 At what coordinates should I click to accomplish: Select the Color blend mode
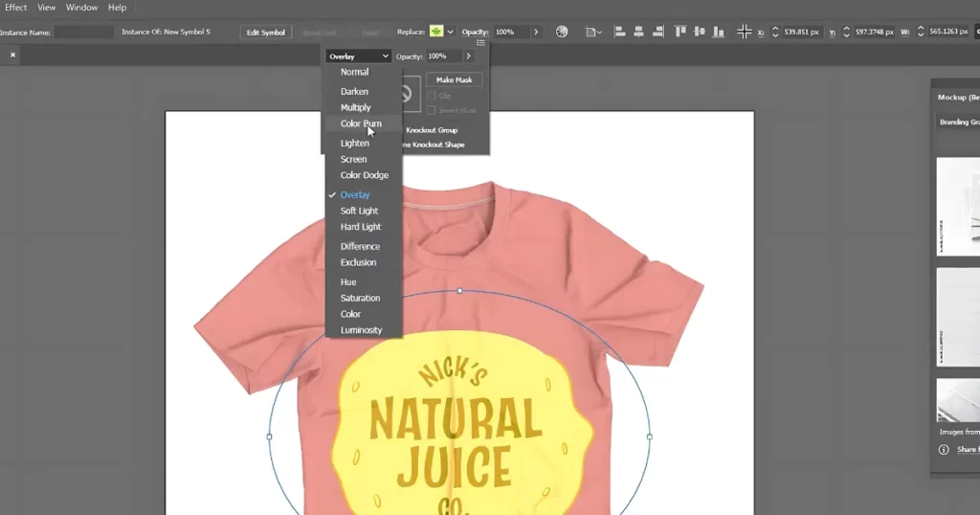pos(363,314)
